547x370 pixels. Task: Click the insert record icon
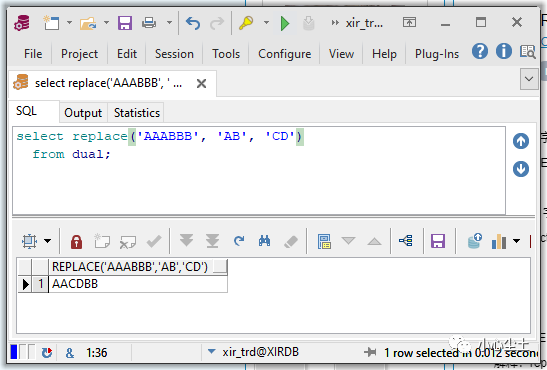click(102, 241)
